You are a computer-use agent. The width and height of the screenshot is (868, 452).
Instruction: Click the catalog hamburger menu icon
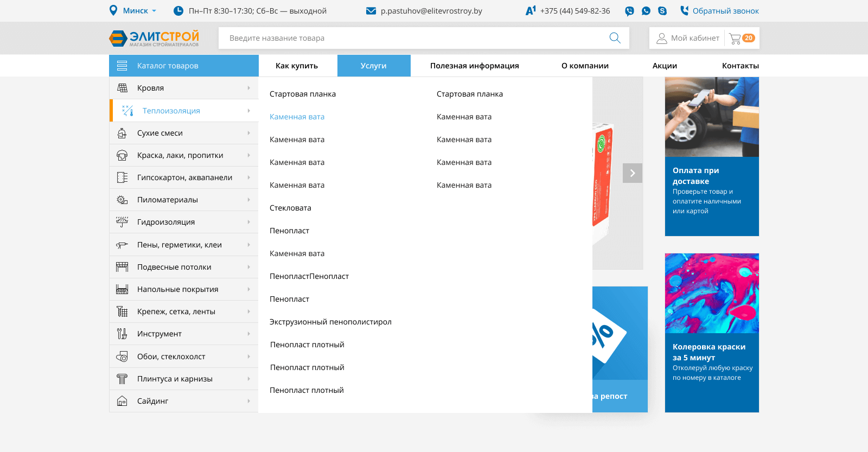click(x=122, y=66)
